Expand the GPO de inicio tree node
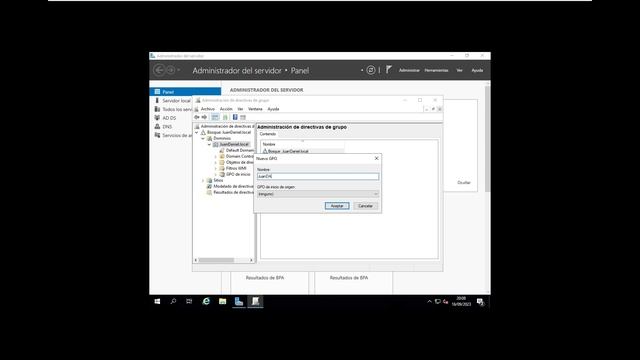Screen dimensions: 640x360 [x=216, y=174]
